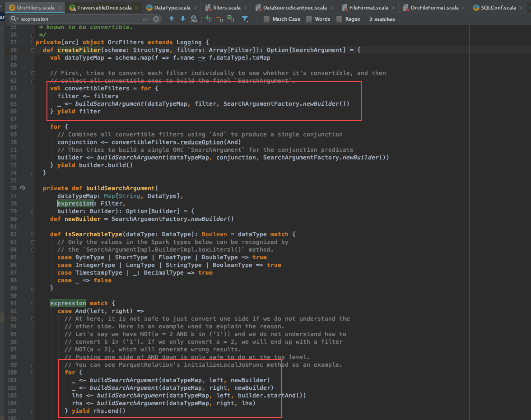Click the DataSourceScanExec.scala file icon
Screen dimensions: 531x420
pos(258,7)
